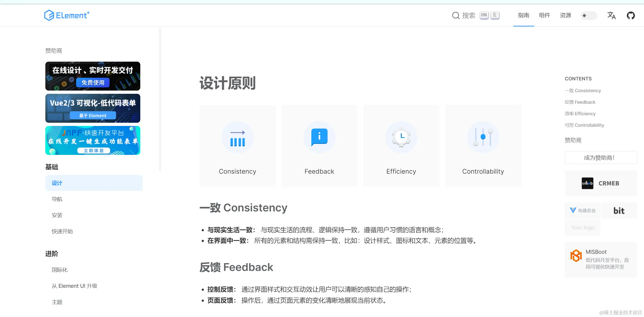The image size is (644, 317).
Task: Click the 成为赞助商! button
Action: (x=601, y=158)
